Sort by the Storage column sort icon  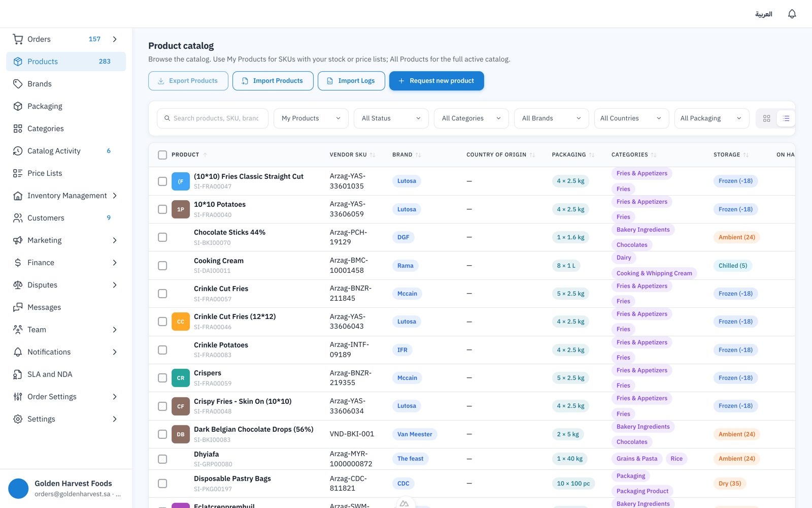pos(746,155)
